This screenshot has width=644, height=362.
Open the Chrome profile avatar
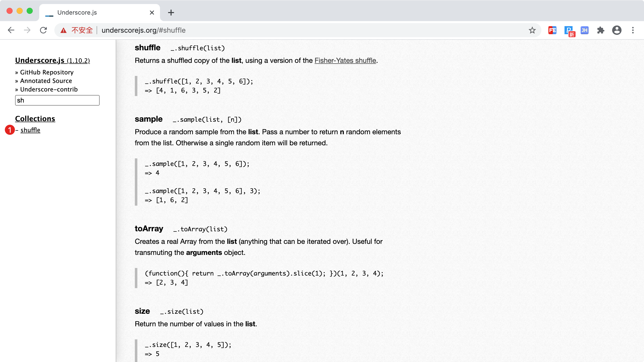[x=617, y=30]
